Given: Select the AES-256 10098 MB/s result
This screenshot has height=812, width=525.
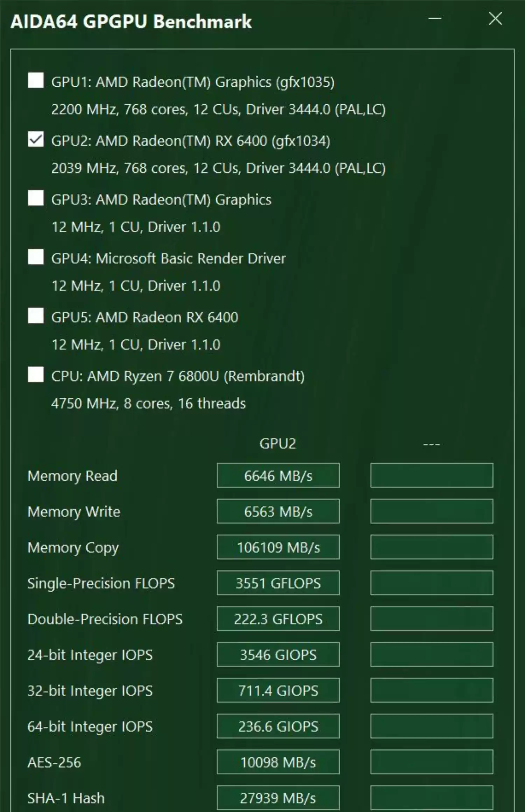Looking at the screenshot, I should pos(278,762).
